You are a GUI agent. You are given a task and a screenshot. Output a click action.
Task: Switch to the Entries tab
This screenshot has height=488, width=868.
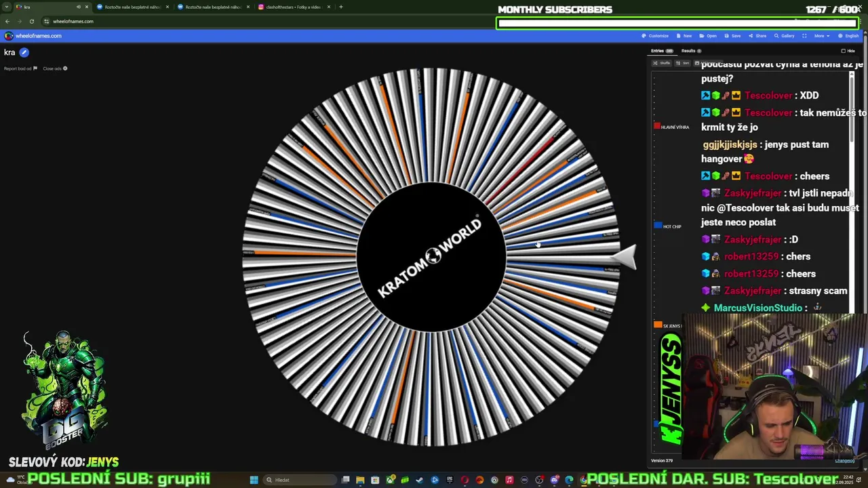662,51
